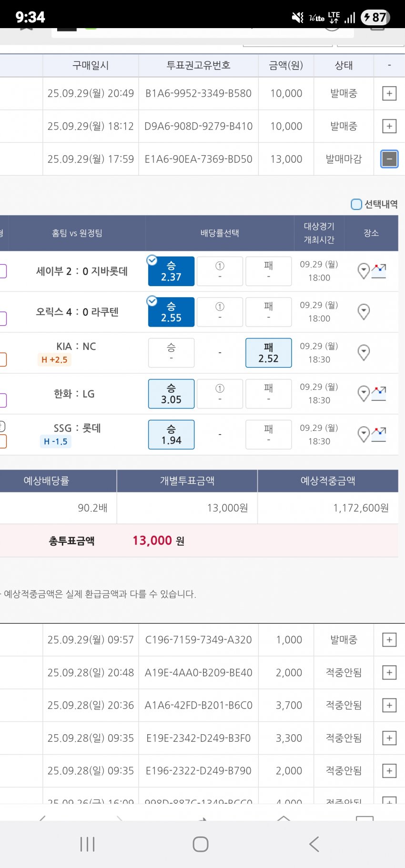Expand ticket A19E-4AA0-B209-BE40 details
This screenshot has height=868, width=405.
coord(389,673)
